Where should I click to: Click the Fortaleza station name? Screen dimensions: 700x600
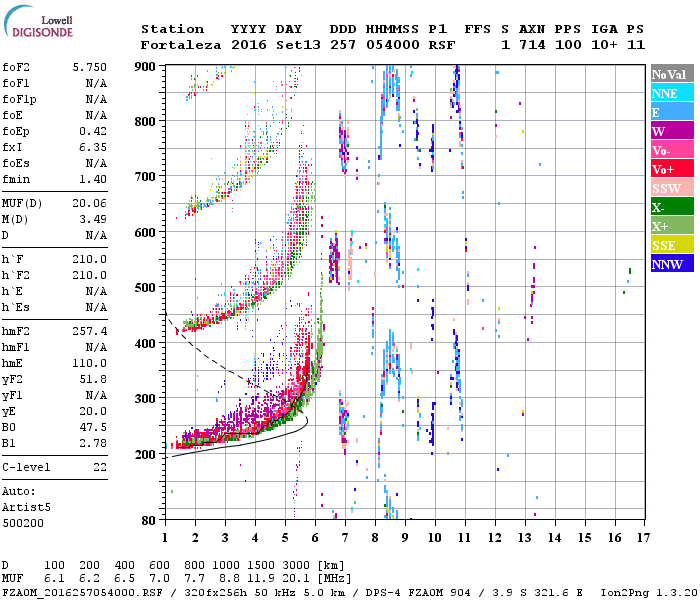pyautogui.click(x=181, y=45)
